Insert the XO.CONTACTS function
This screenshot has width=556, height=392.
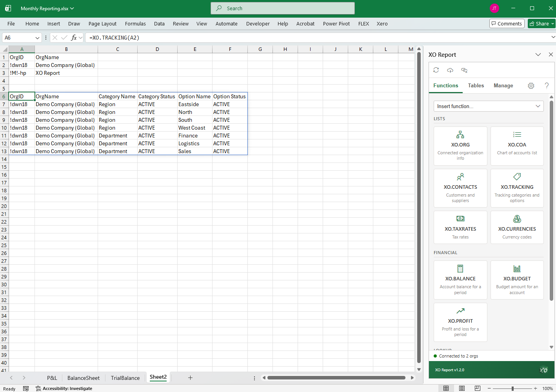click(x=460, y=188)
